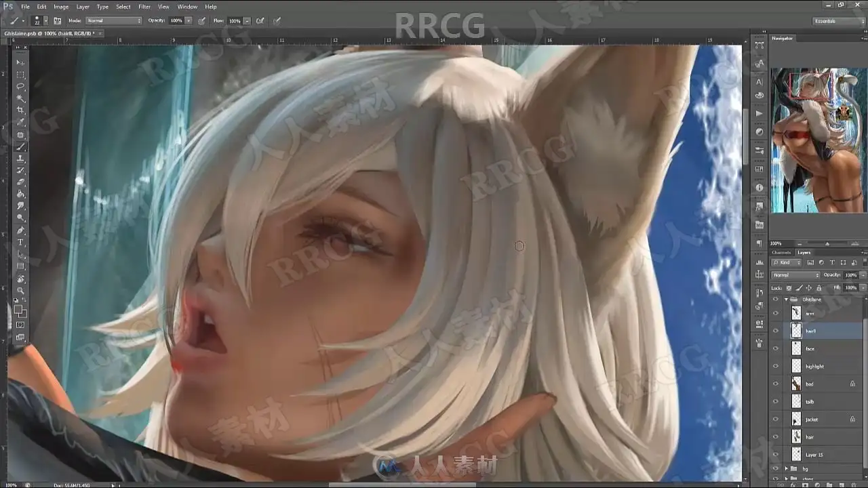The image size is (868, 488).
Task: Select the Type tool
Action: pos(20,242)
